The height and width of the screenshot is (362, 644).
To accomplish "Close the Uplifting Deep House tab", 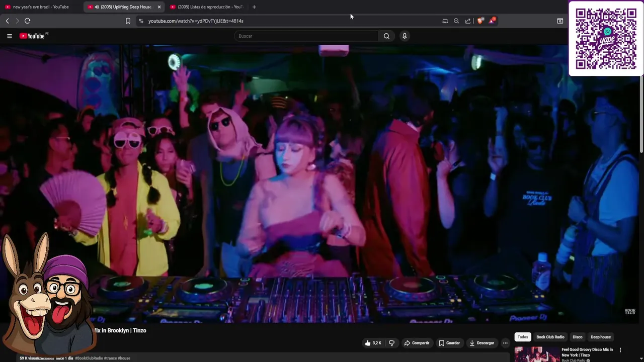I will coord(159,7).
